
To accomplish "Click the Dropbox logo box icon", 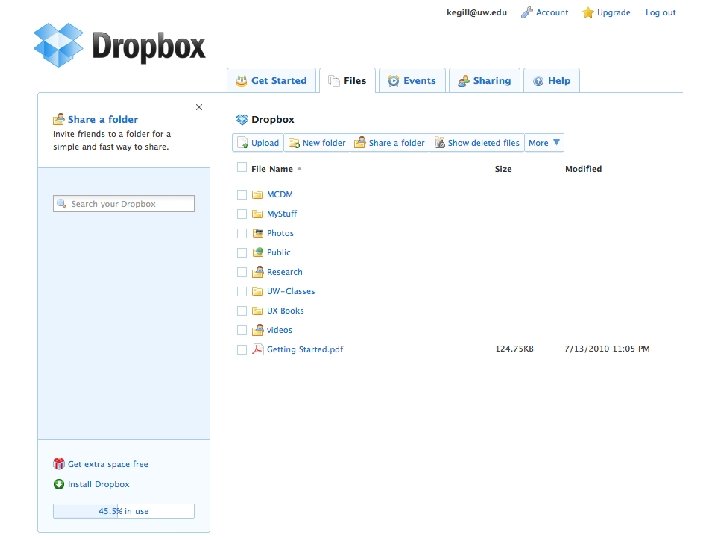I will [x=58, y=45].
